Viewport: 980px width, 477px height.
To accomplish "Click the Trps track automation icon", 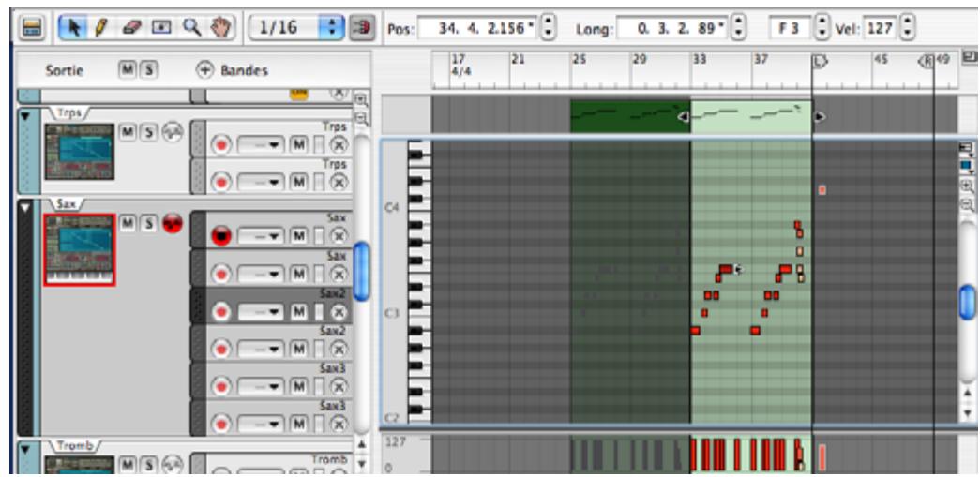I will pyautogui.click(x=172, y=132).
